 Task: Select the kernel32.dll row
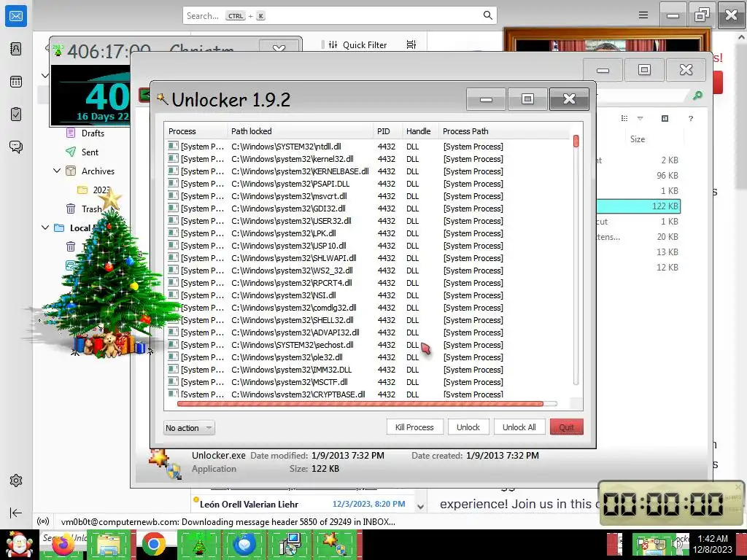pyautogui.click(x=368, y=159)
